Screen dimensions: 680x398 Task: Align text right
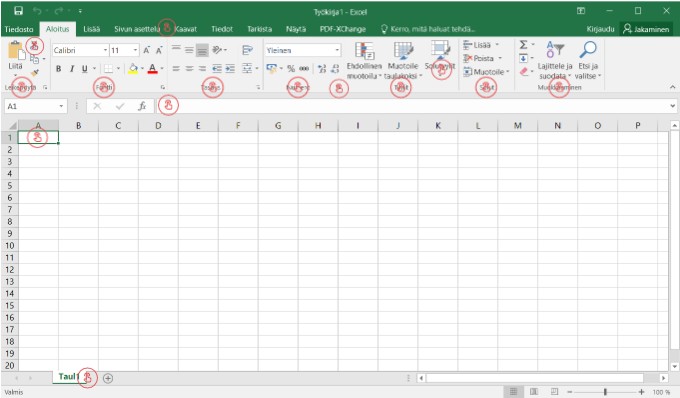tap(202, 69)
